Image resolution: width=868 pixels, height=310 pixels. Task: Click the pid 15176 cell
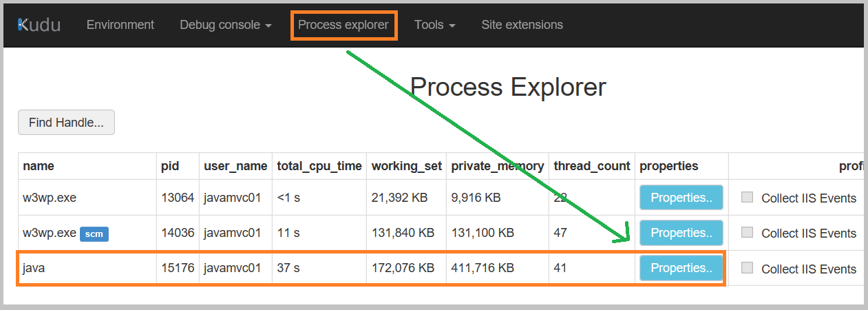click(x=177, y=268)
